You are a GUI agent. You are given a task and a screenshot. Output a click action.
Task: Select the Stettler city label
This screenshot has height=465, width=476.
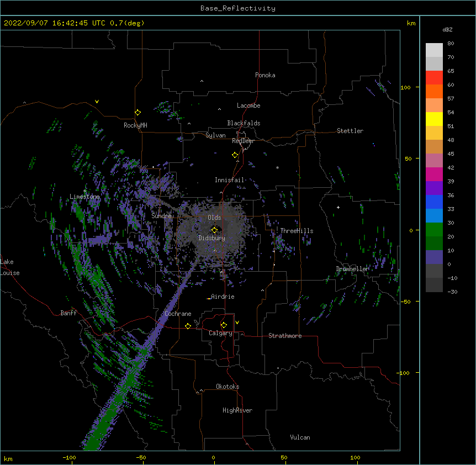(x=350, y=131)
